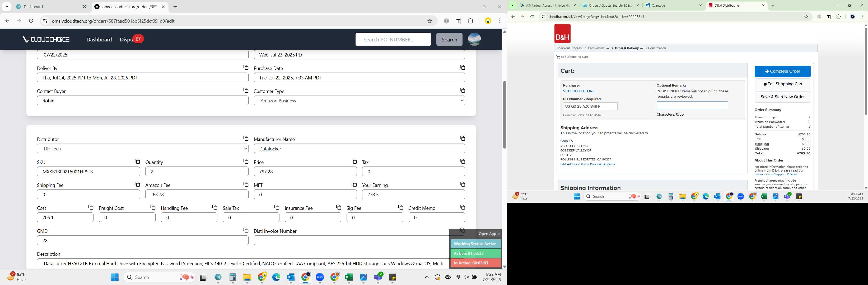Screen dimensions: 868x285
Task: Click the SKU input field
Action: (x=88, y=172)
